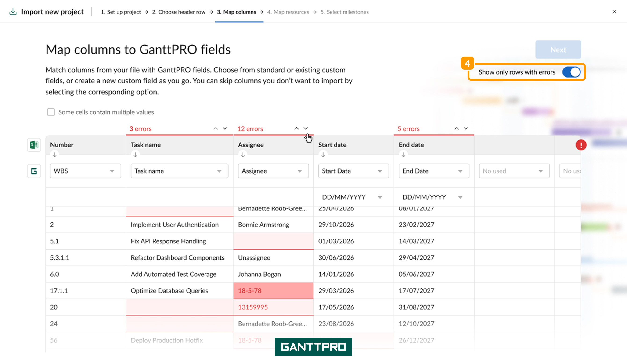
Task: Click the empty assignee cell of Fix API Response Handling
Action: click(273, 241)
